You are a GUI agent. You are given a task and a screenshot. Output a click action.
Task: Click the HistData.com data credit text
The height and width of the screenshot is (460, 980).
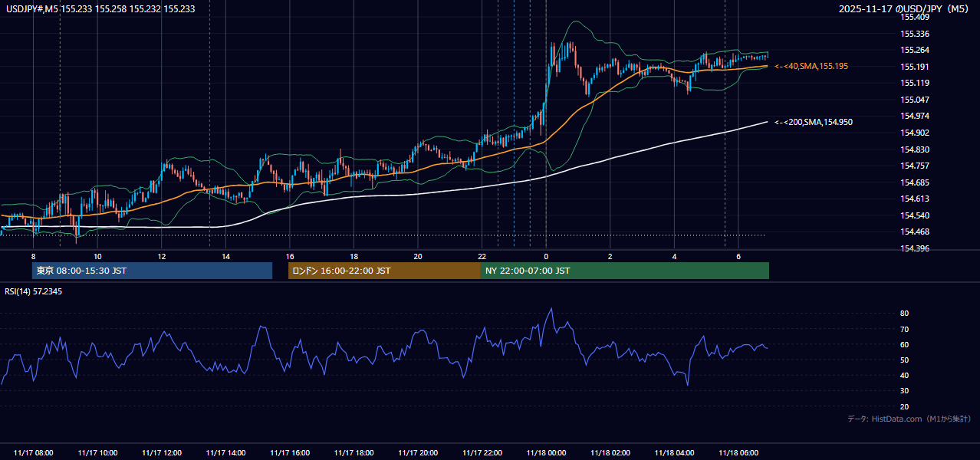point(909,419)
